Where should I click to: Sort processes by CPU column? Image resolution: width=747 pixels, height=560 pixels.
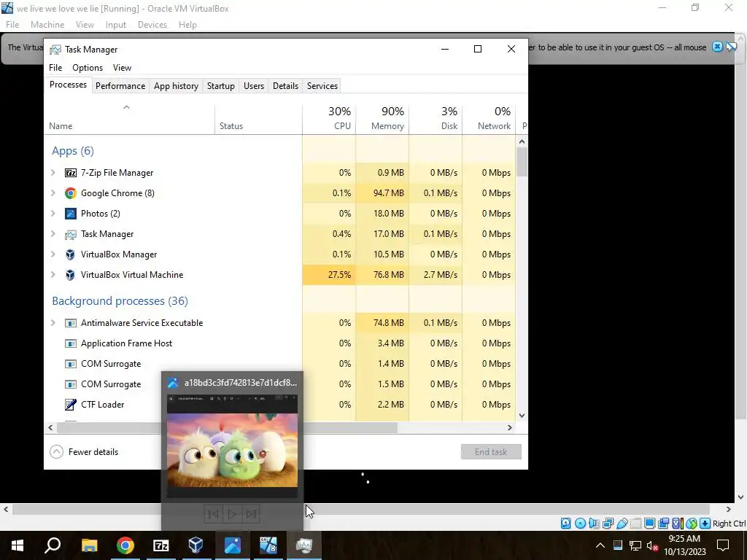coord(329,118)
